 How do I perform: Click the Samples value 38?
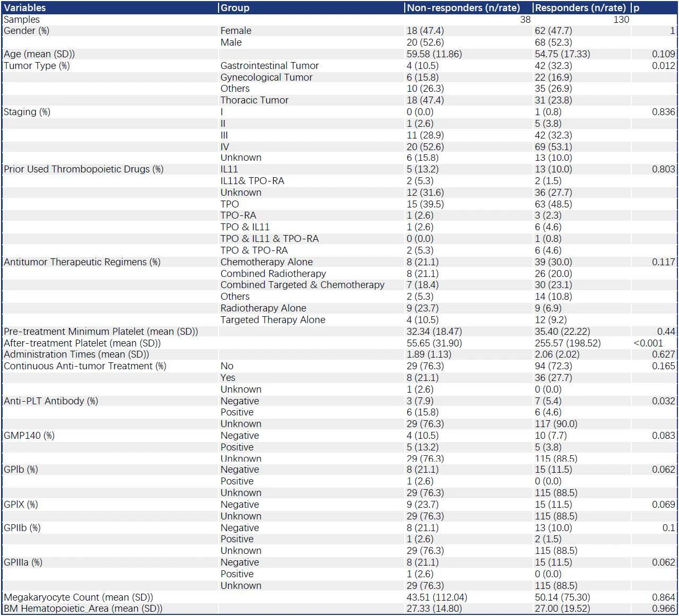pos(525,20)
